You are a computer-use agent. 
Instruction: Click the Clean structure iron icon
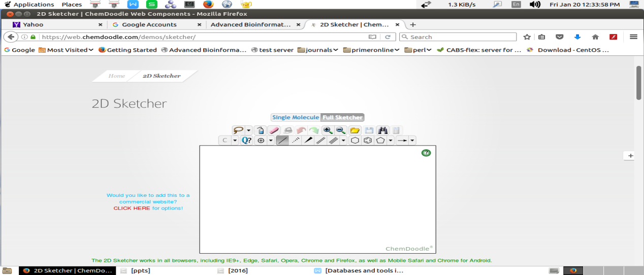tap(287, 130)
